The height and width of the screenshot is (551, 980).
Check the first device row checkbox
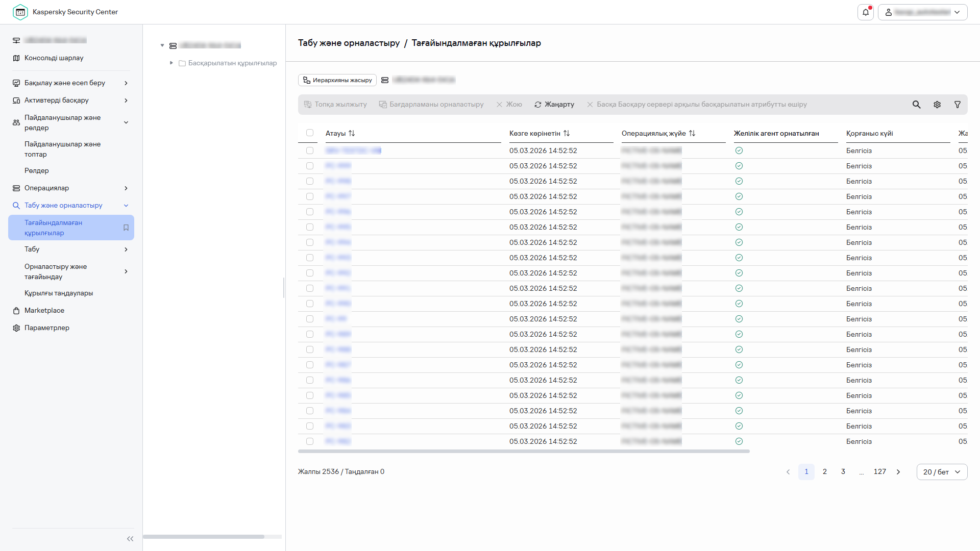(310, 151)
